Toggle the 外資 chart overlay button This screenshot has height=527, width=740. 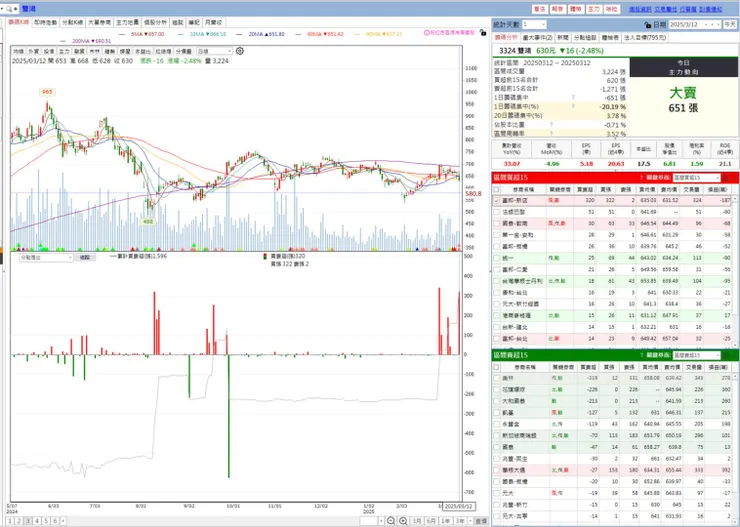click(33, 51)
